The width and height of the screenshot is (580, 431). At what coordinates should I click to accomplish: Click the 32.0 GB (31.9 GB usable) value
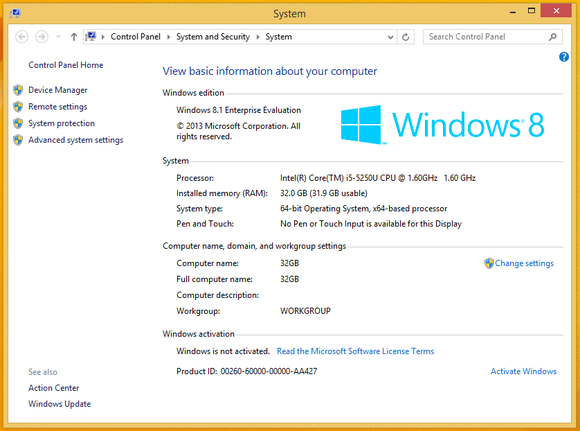coord(324,193)
